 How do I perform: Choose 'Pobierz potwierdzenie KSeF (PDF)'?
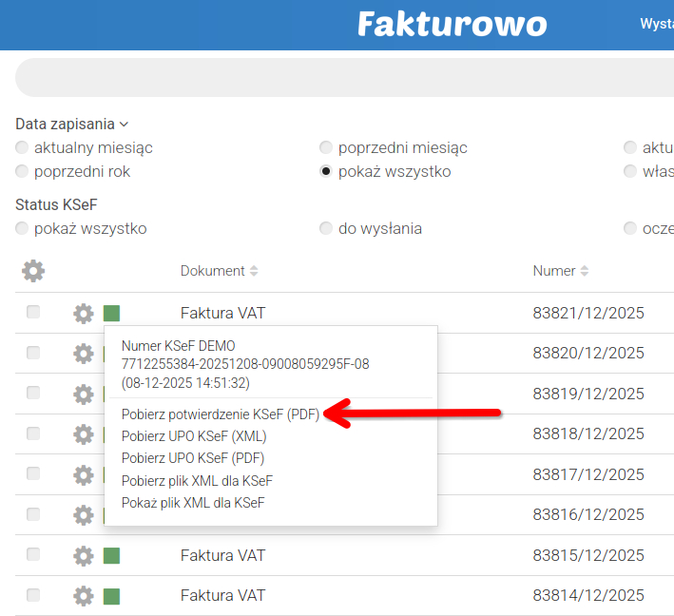click(221, 414)
